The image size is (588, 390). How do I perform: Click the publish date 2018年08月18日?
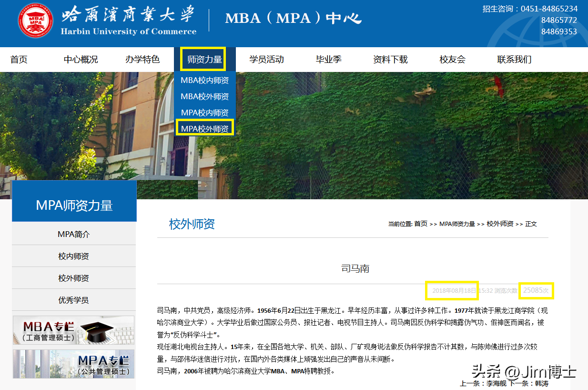pyautogui.click(x=454, y=290)
